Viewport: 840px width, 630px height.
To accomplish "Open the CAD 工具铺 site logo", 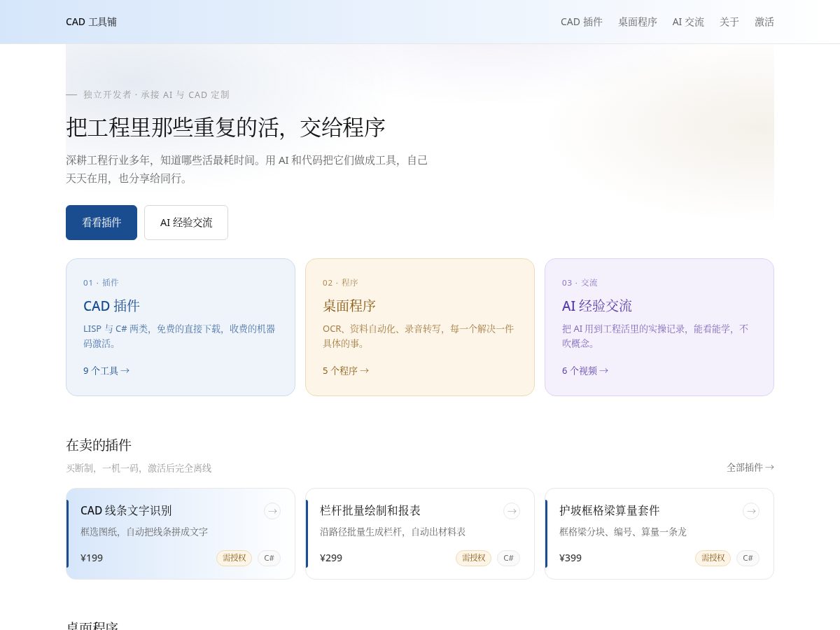I will (91, 22).
